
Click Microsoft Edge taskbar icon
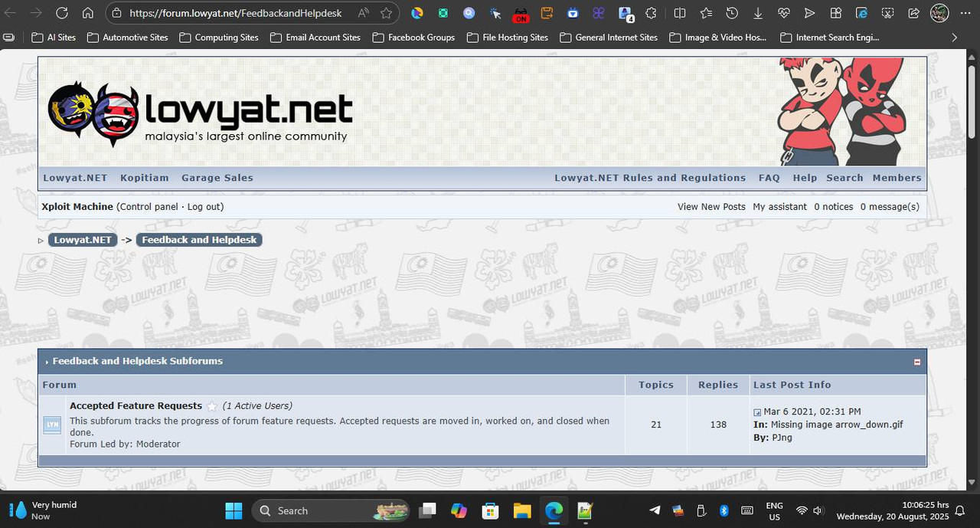pyautogui.click(x=554, y=510)
